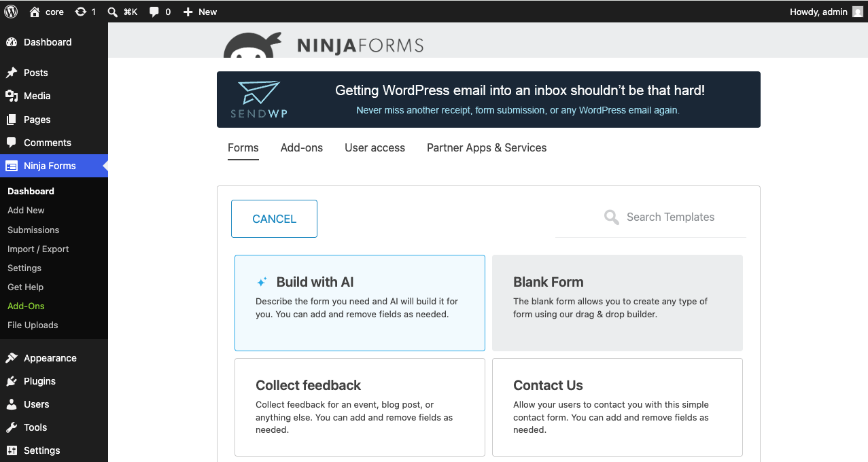Click the updates refresh icon
Image resolution: width=868 pixels, height=462 pixels.
click(x=81, y=12)
